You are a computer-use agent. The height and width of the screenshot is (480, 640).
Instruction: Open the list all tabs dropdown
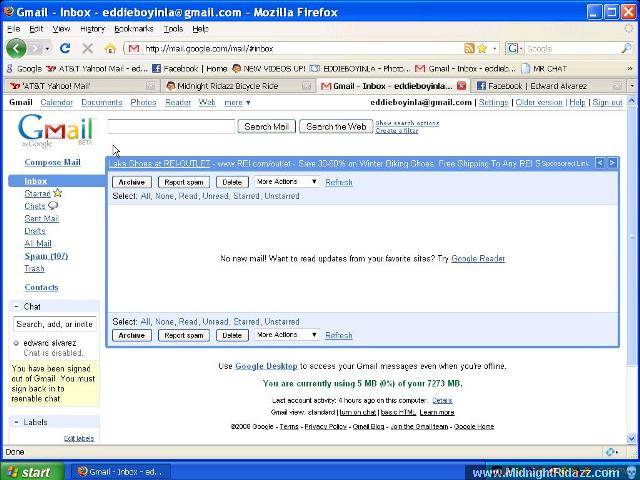[x=632, y=86]
